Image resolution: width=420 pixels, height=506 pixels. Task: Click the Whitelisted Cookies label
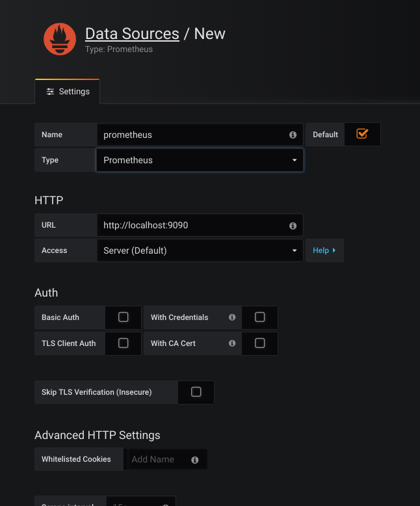(76, 459)
